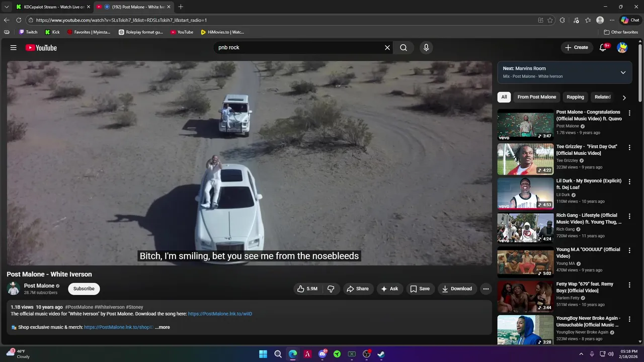Select the 'Rapping' filter chip
644x362 pixels.
click(x=575, y=97)
